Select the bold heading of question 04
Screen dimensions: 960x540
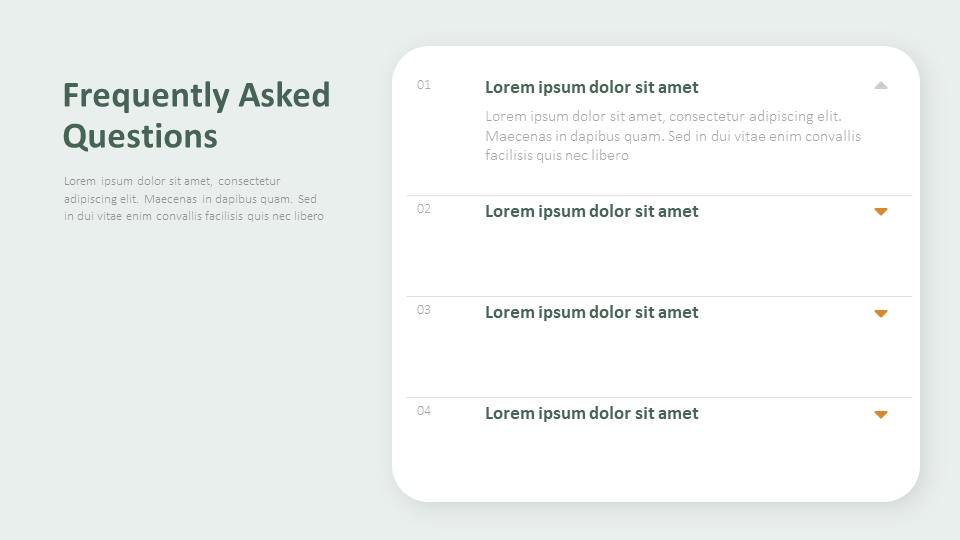click(x=591, y=413)
